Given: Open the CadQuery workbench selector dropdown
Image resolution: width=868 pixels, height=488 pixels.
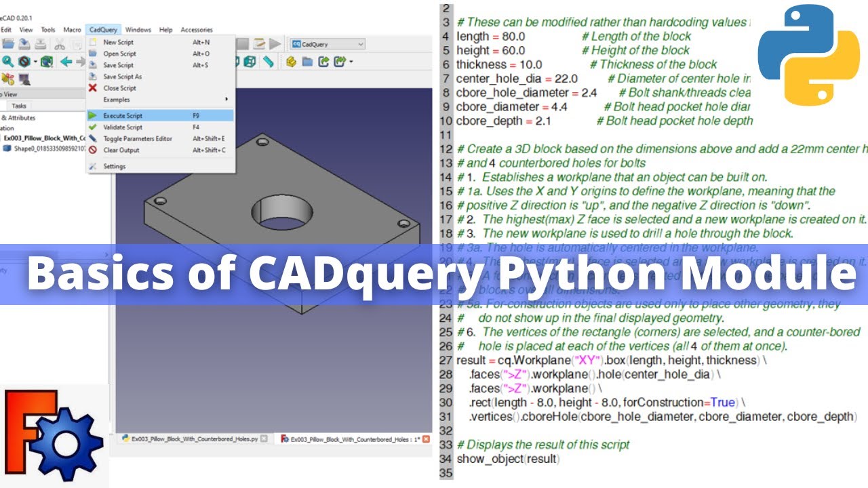Looking at the screenshot, I should tap(328, 44).
